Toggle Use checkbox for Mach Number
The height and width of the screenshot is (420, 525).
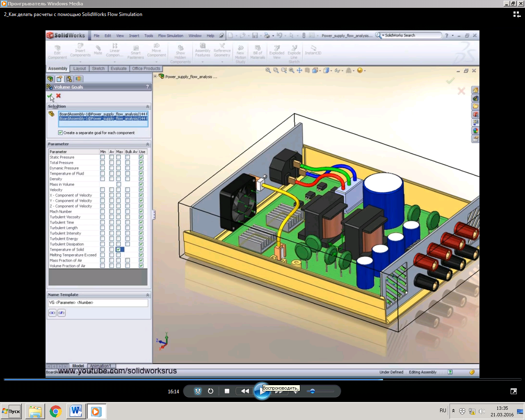(141, 212)
